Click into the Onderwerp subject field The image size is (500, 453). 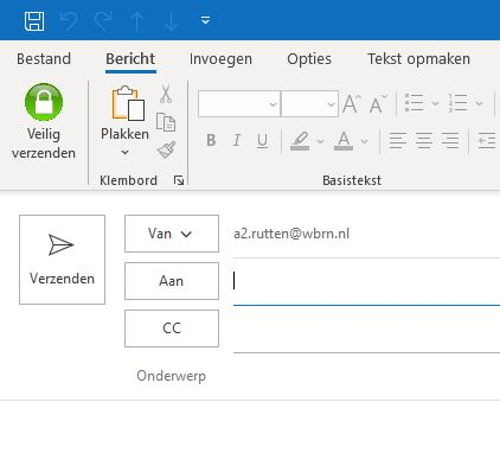(x=353, y=376)
